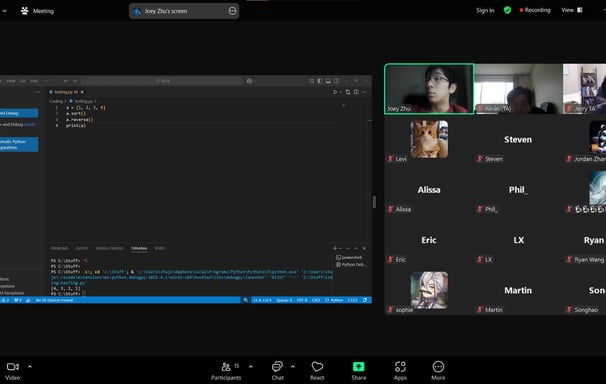The width and height of the screenshot is (606, 384).
Task: Click the notifications bell in VS Code status bar
Action: [x=365, y=300]
